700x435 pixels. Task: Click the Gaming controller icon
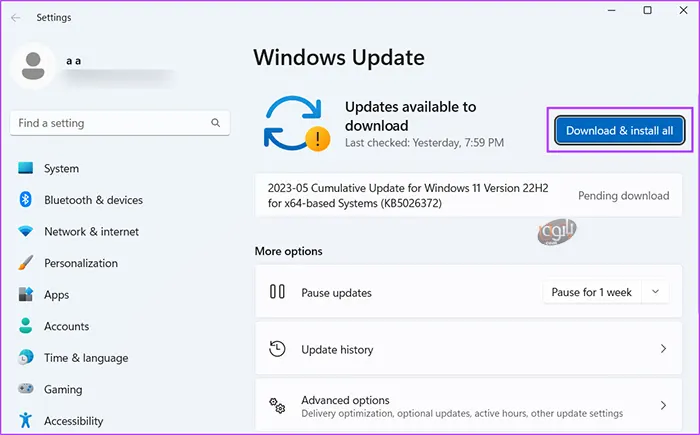pyautogui.click(x=25, y=389)
